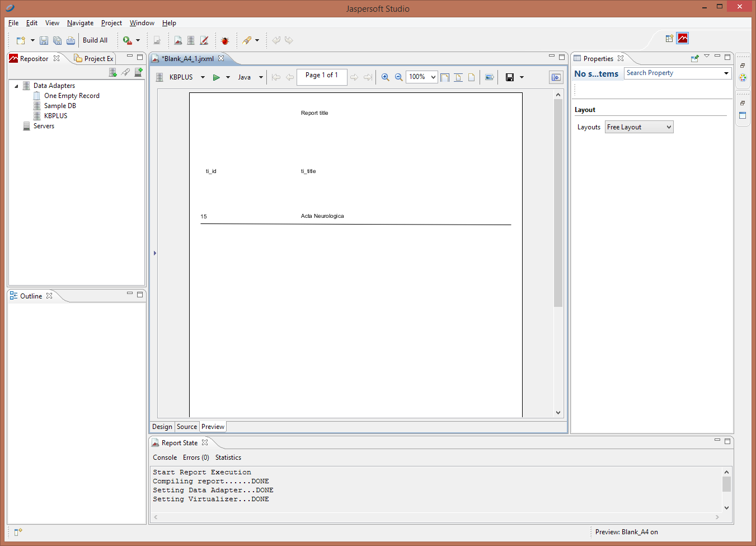This screenshot has height=546, width=756.
Task: Click the Save All icon
Action: click(x=57, y=40)
